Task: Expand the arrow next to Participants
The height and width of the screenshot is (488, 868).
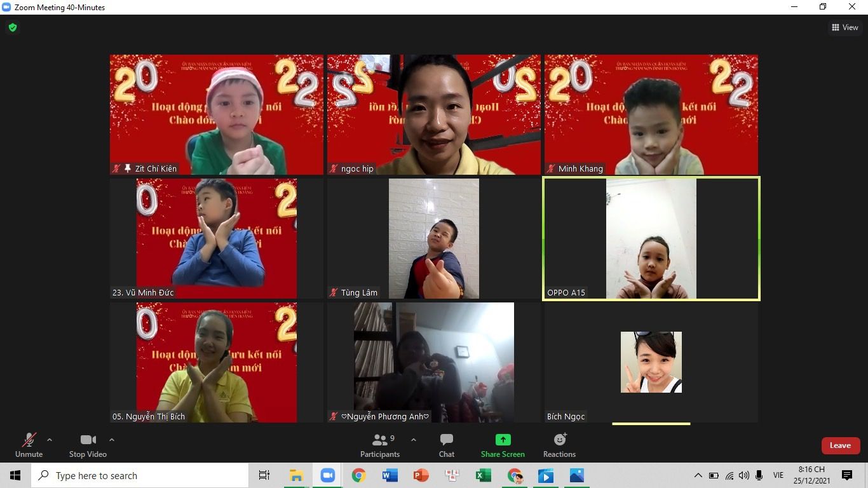Action: (x=414, y=440)
